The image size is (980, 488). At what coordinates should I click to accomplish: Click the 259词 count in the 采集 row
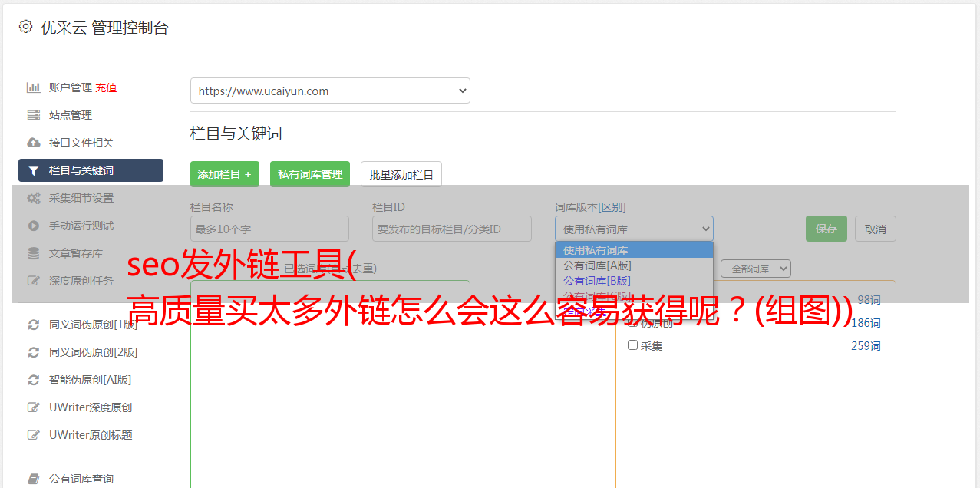click(866, 345)
